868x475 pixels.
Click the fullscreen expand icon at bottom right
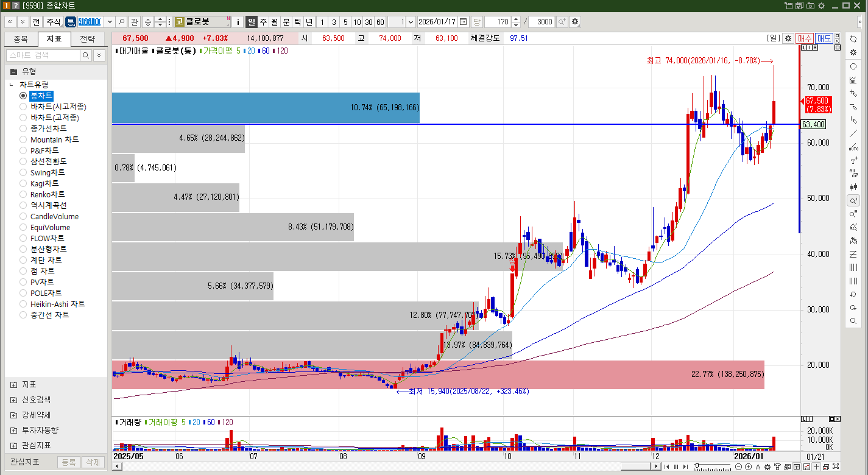point(836,467)
